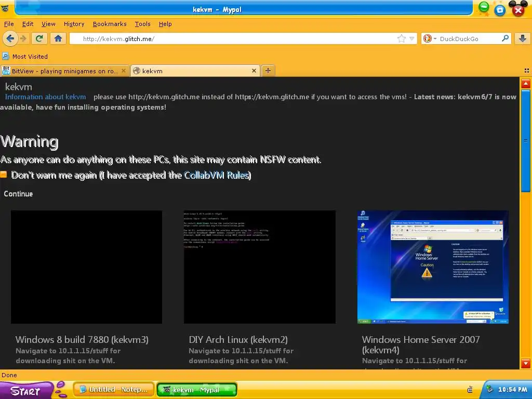Open the Windows 8 build 7880 thumbnail
This screenshot has width=532, height=399.
(x=87, y=267)
